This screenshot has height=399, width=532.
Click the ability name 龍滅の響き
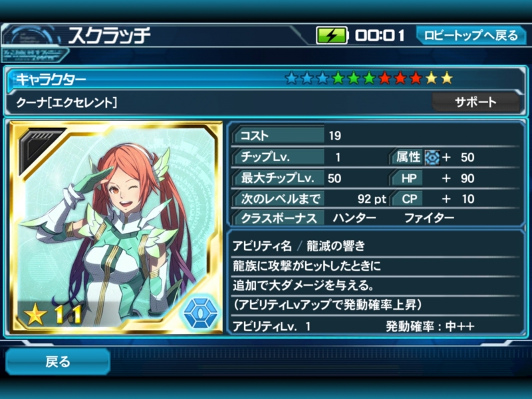tap(336, 245)
